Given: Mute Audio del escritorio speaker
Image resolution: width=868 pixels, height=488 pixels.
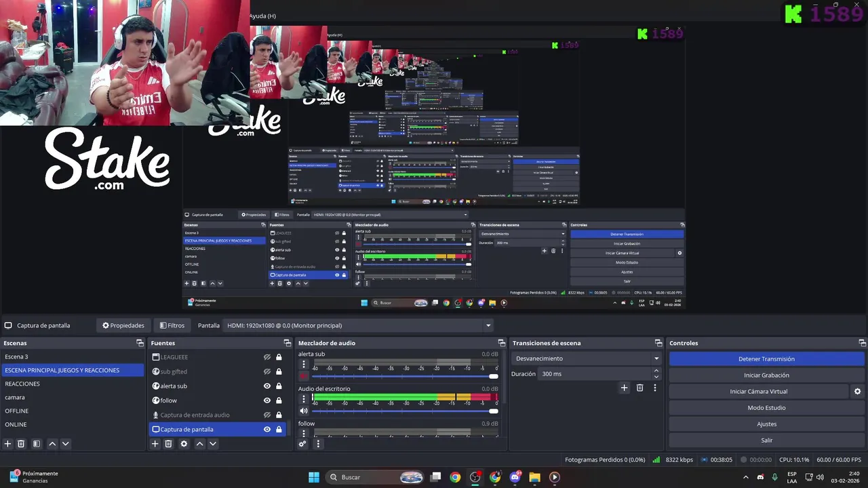Looking at the screenshot, I should point(304,411).
